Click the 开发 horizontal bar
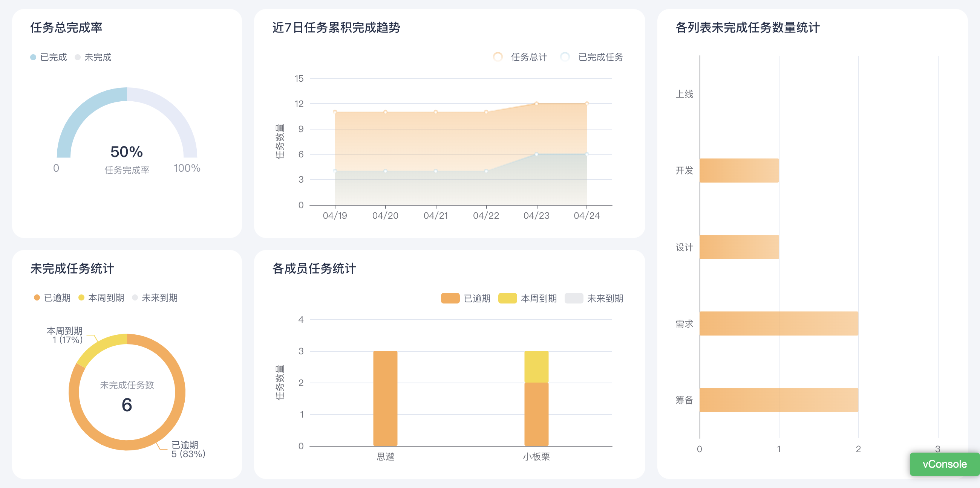The image size is (980, 488). [x=739, y=170]
